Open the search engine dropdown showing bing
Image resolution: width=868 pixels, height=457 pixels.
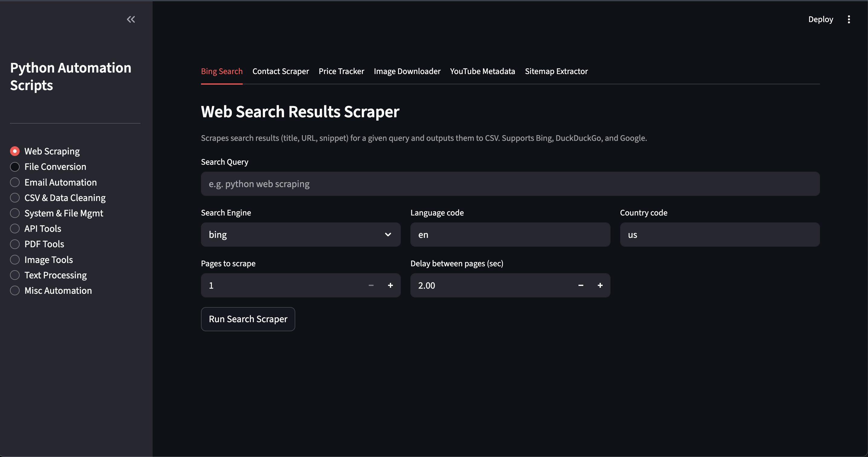point(300,234)
